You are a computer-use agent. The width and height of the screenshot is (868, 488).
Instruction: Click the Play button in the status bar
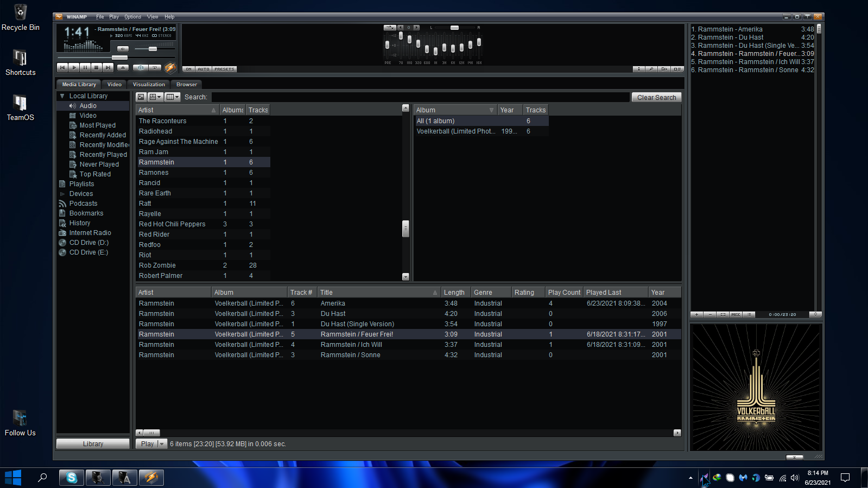click(147, 444)
